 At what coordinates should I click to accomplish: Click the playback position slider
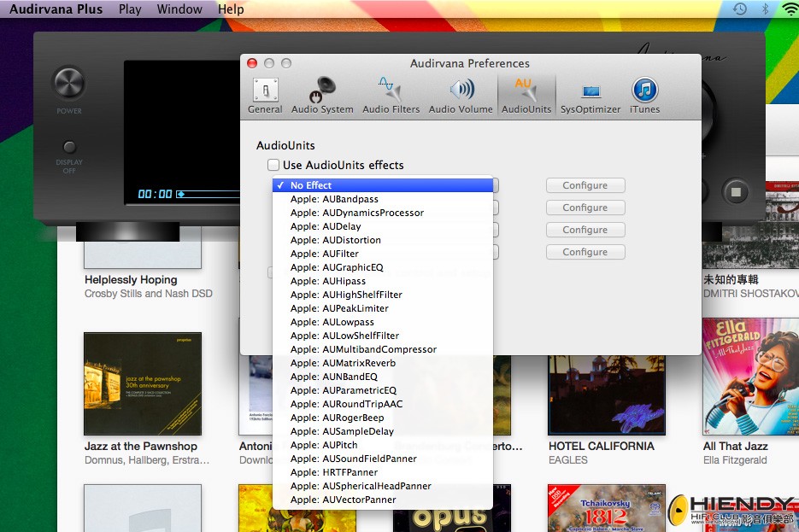click(x=208, y=194)
